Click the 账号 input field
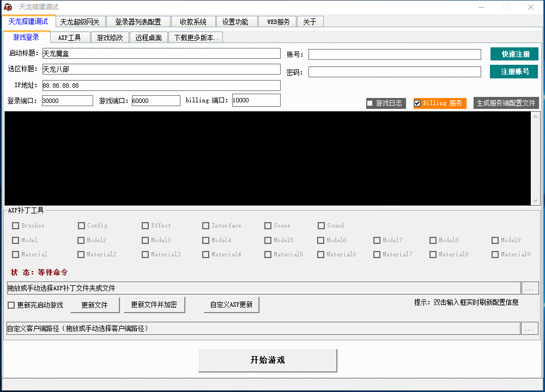 click(x=395, y=54)
